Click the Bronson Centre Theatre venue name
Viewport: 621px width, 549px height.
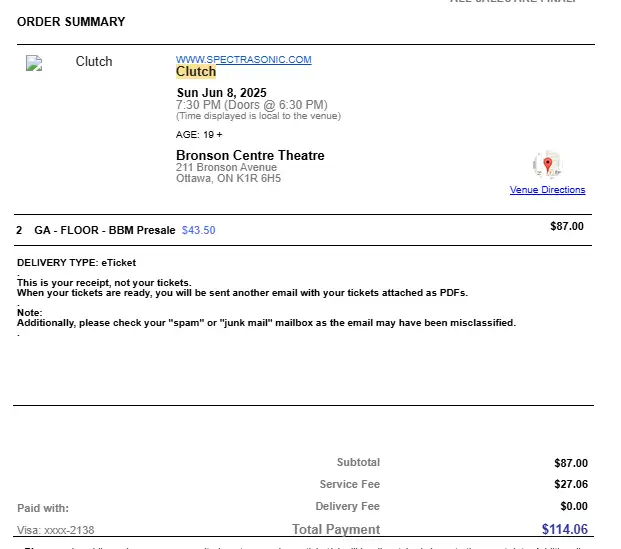pos(250,155)
